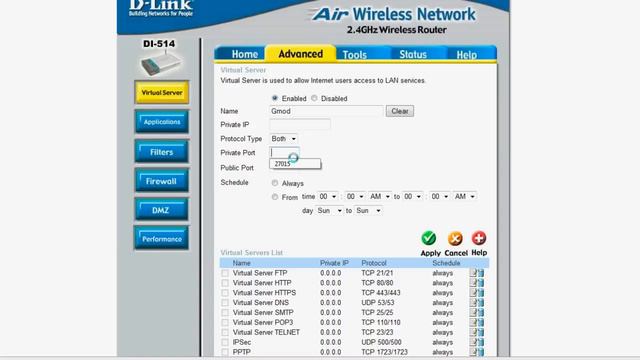640x360 pixels.
Task: Select the Disabled radio button
Action: coord(314,98)
